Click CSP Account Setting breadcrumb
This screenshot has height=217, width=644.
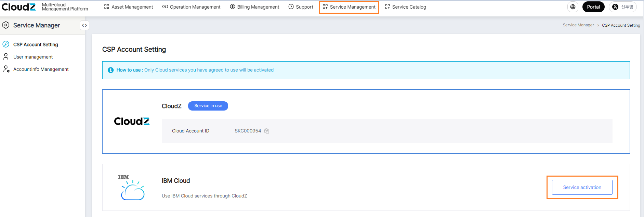point(621,25)
